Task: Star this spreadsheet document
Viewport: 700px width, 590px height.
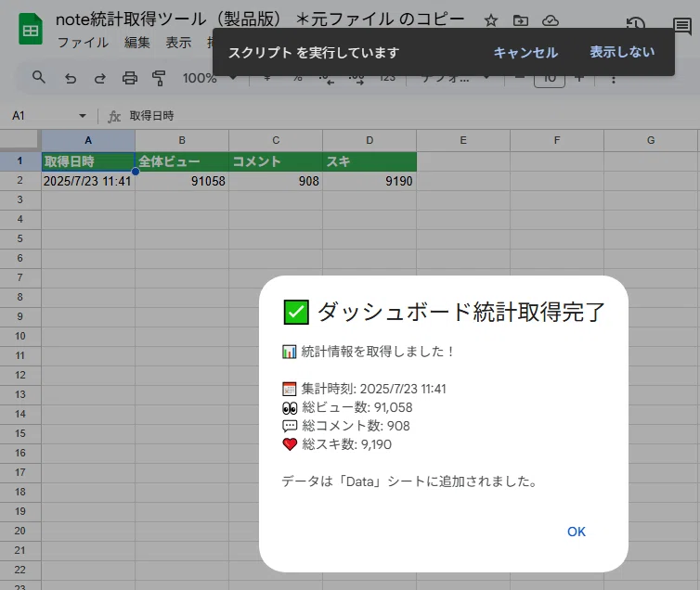Action: [490, 20]
